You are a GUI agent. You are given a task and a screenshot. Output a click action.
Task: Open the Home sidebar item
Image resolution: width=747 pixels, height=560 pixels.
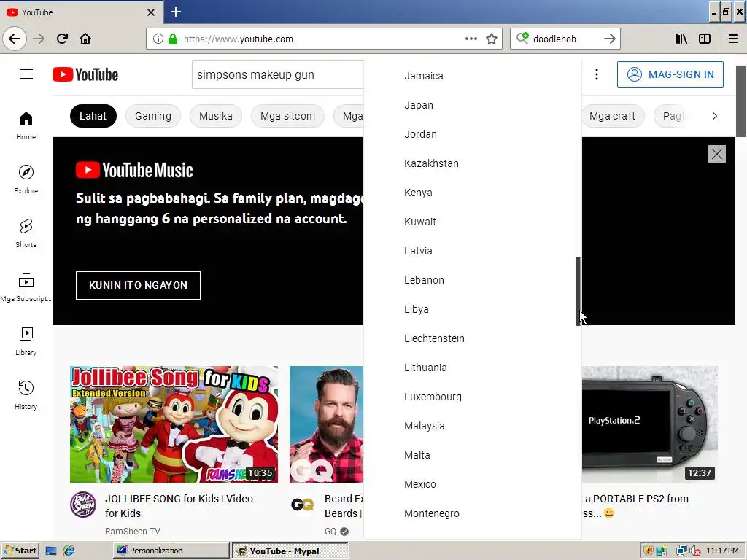click(x=26, y=125)
